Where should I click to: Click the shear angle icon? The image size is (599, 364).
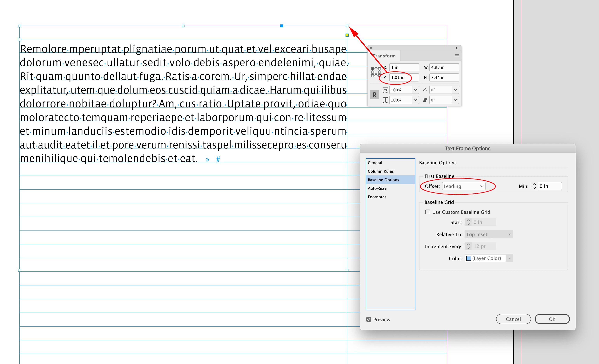(x=425, y=100)
